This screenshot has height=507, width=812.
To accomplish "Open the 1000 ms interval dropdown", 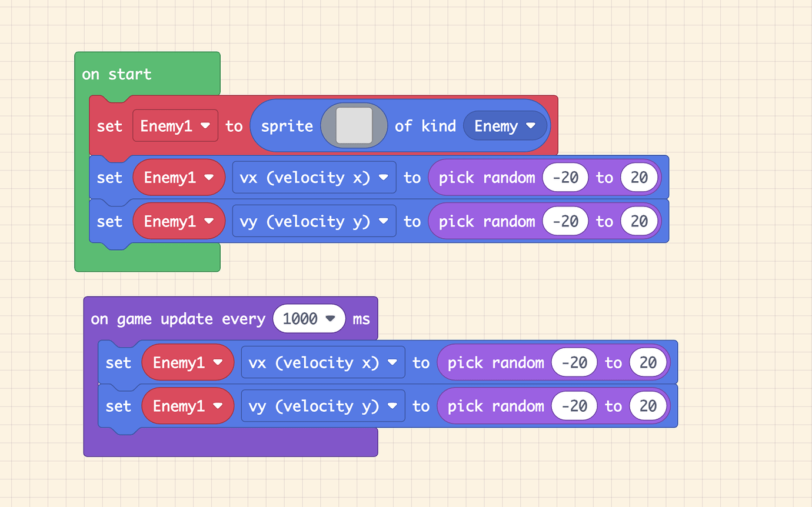I will 309,318.
